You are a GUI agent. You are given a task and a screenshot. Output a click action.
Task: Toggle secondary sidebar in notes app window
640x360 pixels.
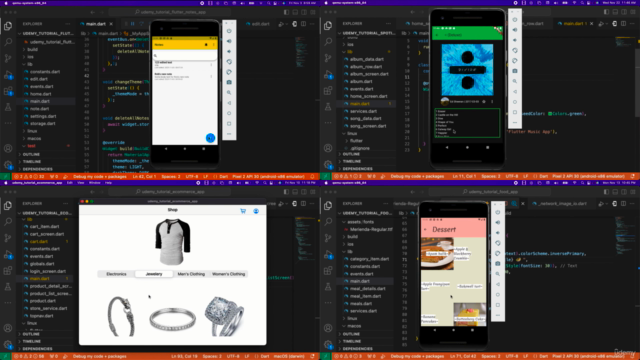point(304,12)
